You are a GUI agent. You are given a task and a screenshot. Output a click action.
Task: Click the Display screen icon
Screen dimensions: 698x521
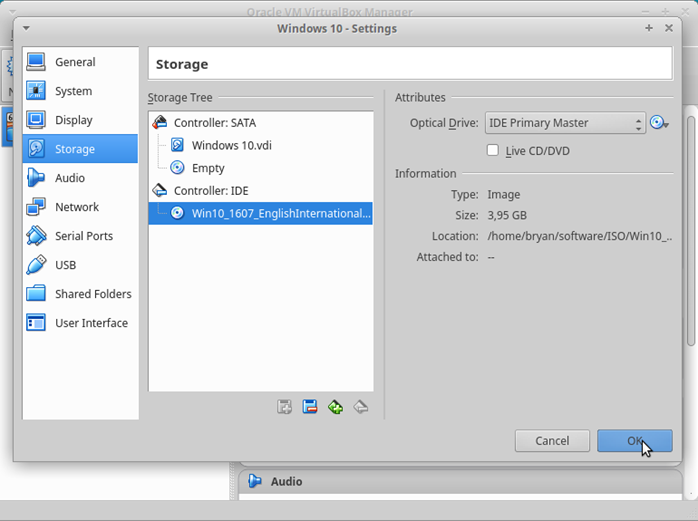(36, 119)
